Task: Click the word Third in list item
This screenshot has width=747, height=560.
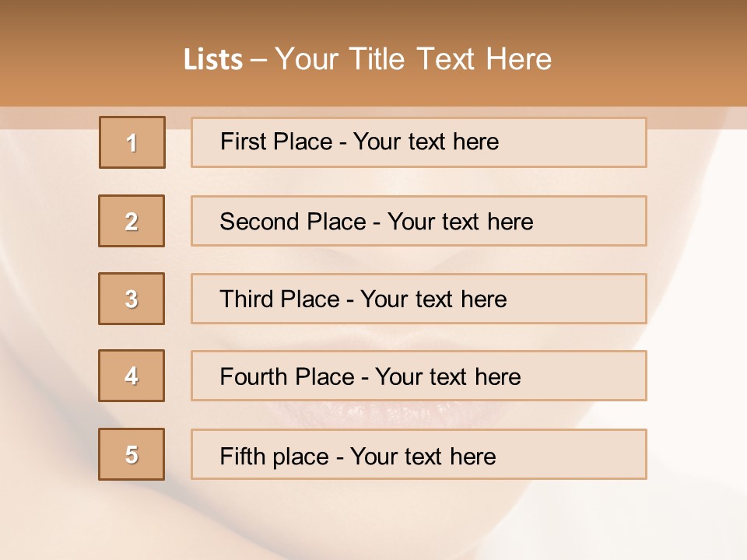Action: tap(247, 299)
